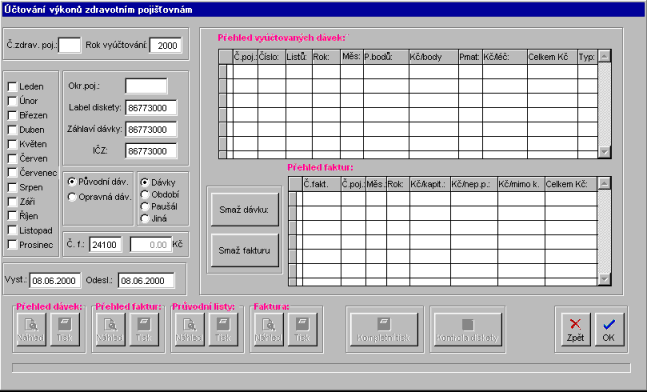Click the Smaž fakturu button
Screen dimensions: 647x392
(245, 250)
